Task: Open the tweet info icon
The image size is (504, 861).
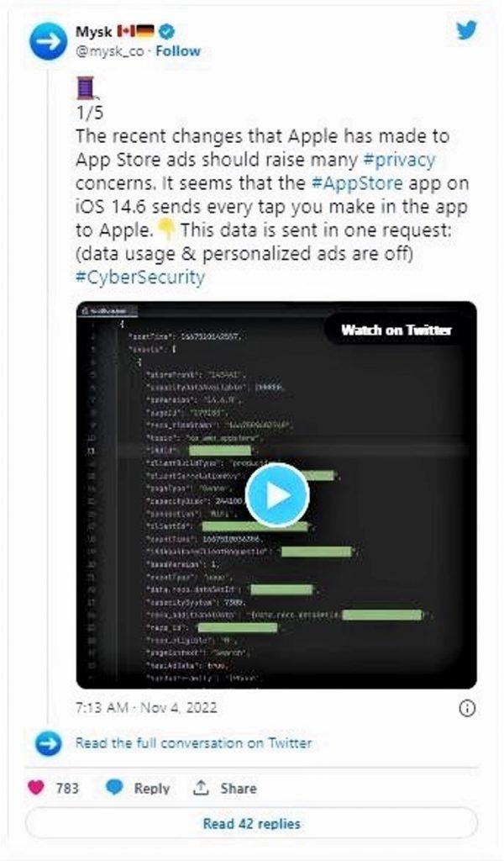Action: click(467, 708)
